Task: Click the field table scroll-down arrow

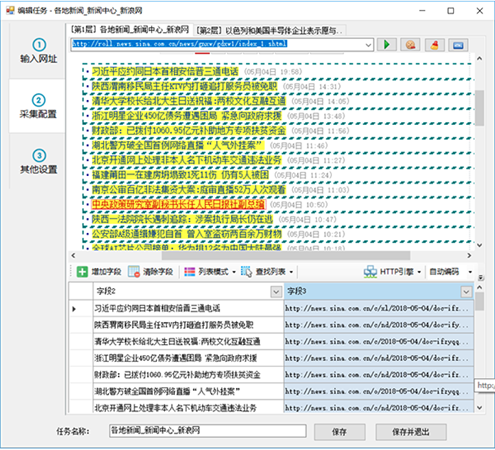Action: coord(479,407)
